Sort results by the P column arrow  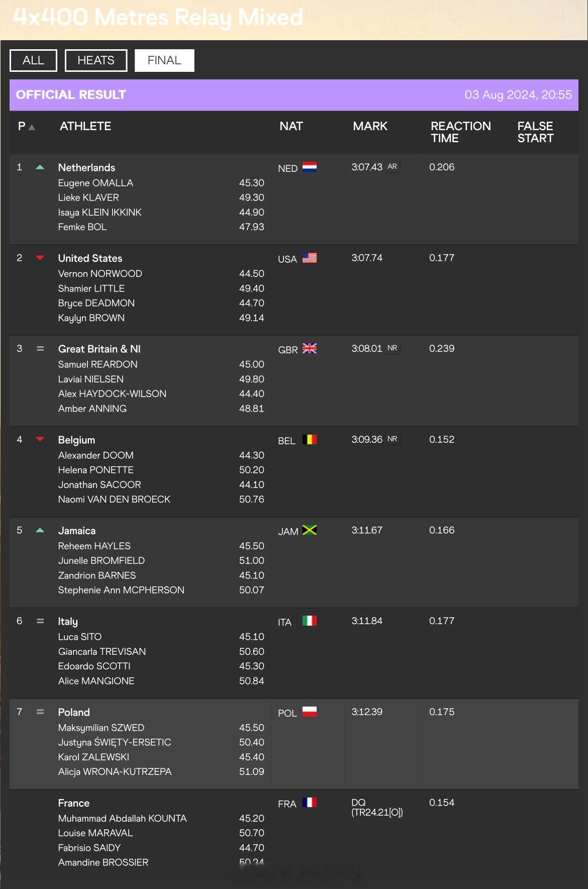point(32,127)
